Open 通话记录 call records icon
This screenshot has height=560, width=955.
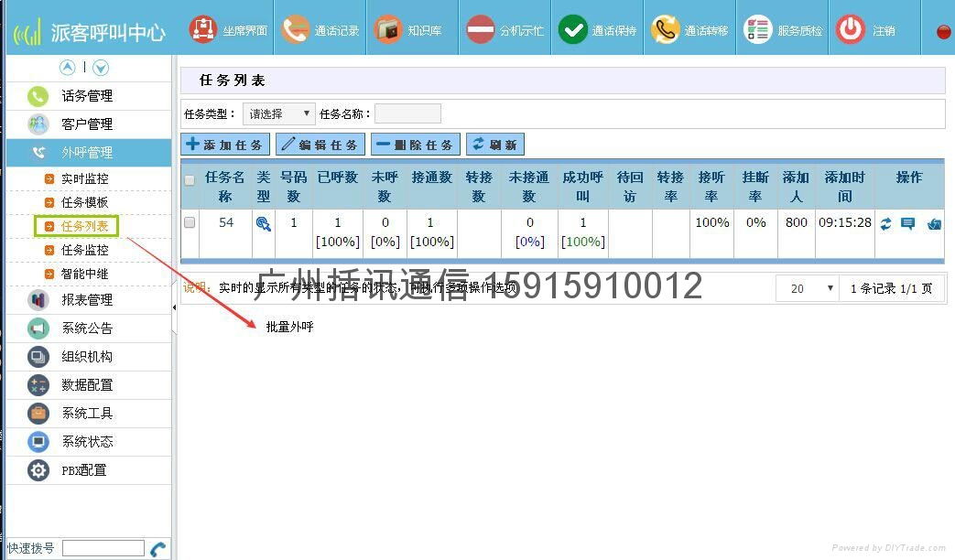click(x=296, y=28)
